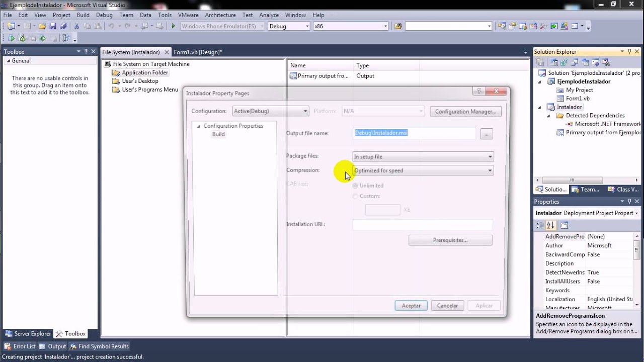Click the Open File folder icon

tap(42, 26)
